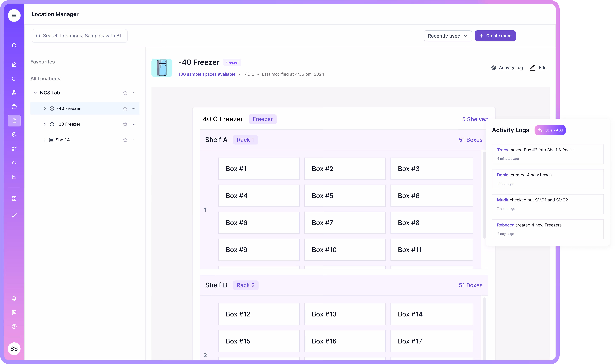Open more options menu for -40 Freezer
This screenshot has height=364, width=616.
coord(134,108)
